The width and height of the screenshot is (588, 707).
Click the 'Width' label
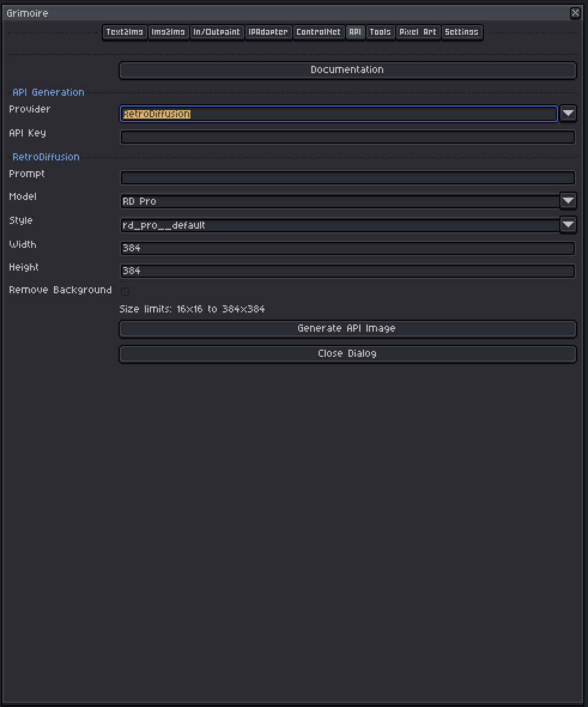coord(23,244)
